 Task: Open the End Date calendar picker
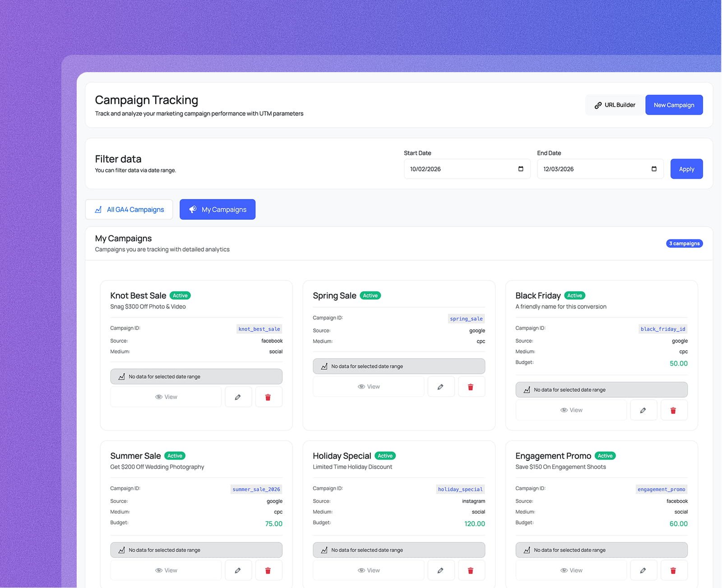[x=654, y=169]
